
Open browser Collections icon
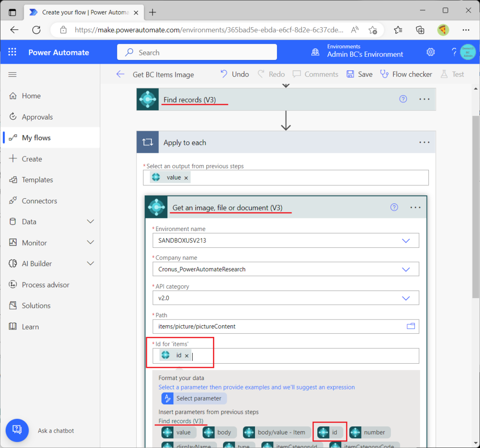420,30
